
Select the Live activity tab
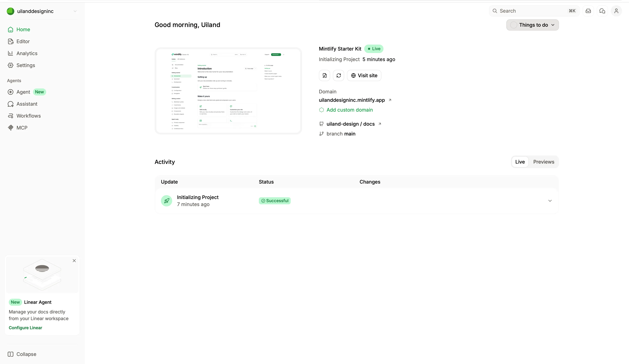click(520, 162)
